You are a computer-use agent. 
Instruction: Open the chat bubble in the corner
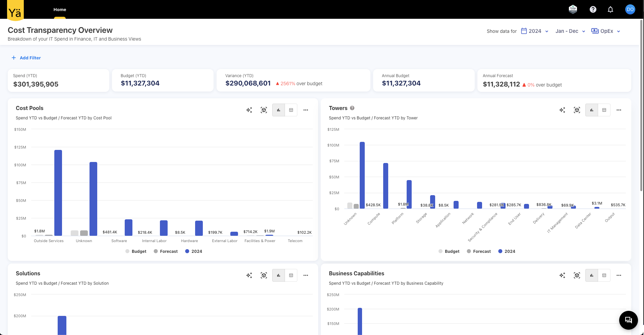coord(628,320)
